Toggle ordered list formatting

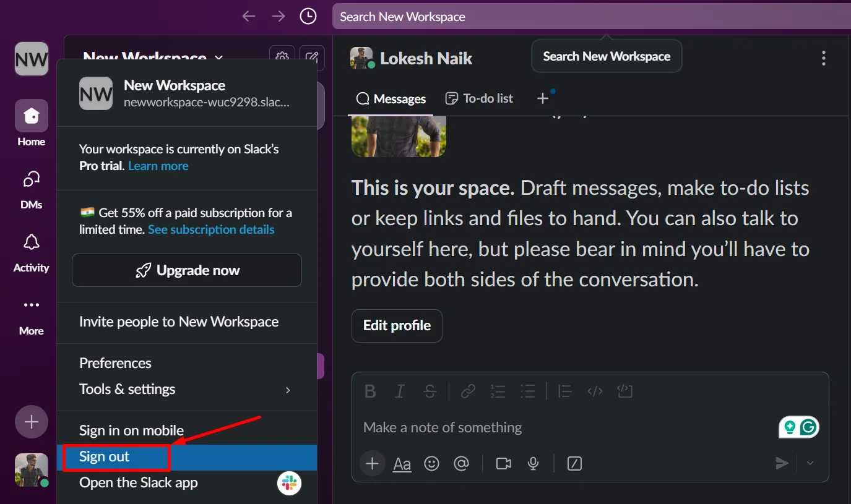click(x=498, y=391)
